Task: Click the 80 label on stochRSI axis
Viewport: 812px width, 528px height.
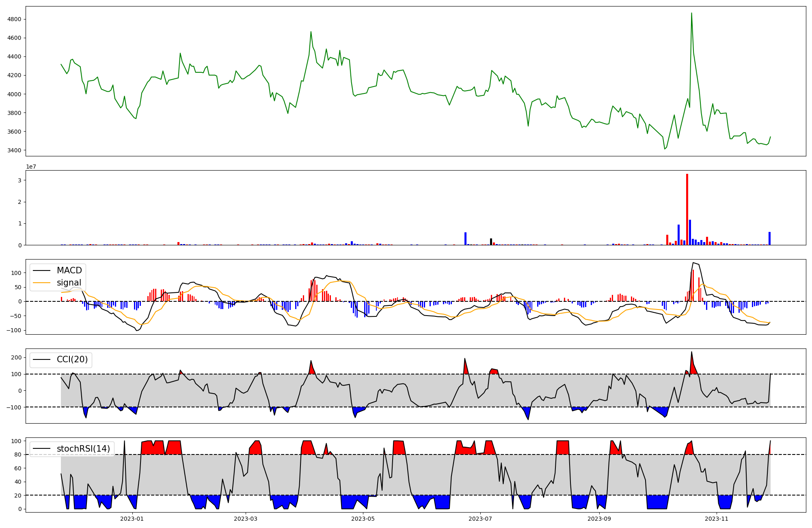Action: (17, 454)
